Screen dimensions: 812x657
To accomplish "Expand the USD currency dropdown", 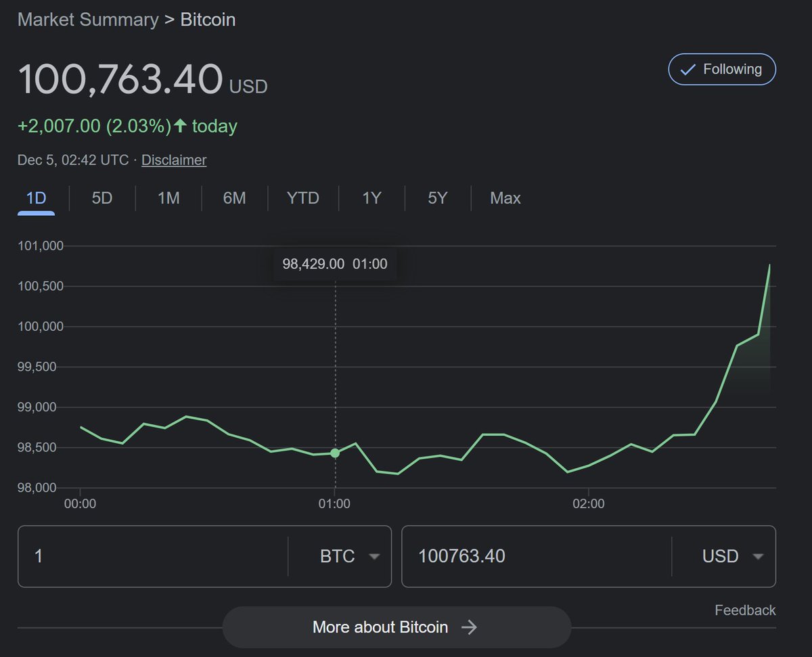I will pos(732,556).
